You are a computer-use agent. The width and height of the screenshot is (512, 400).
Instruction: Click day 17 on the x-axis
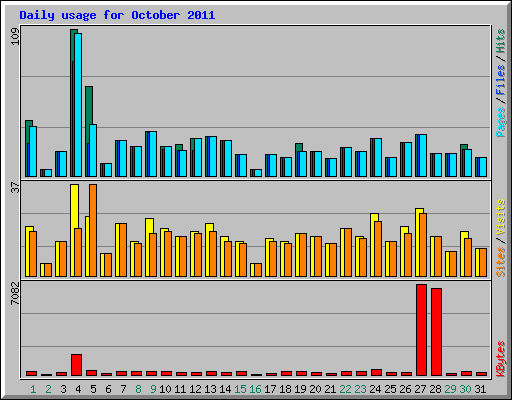(x=270, y=389)
